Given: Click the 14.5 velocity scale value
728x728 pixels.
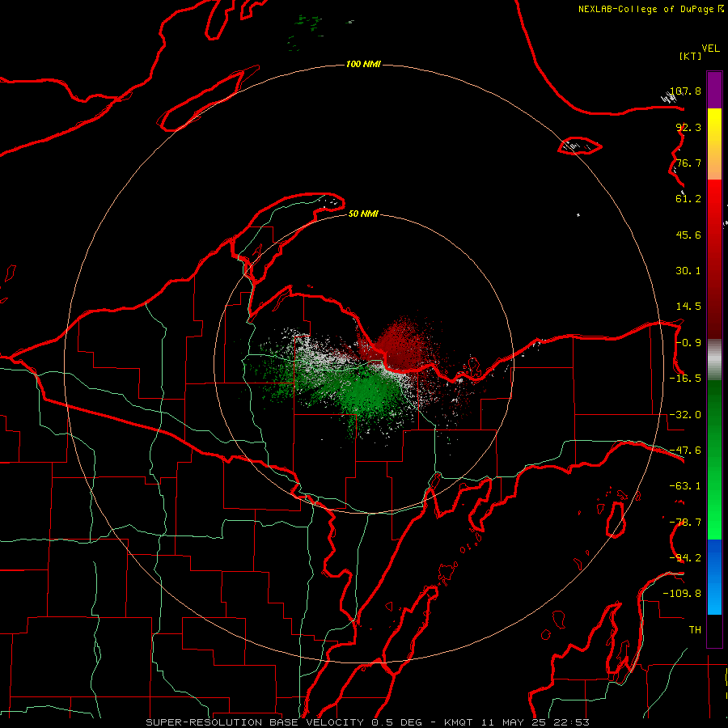Looking at the screenshot, I should (x=688, y=307).
